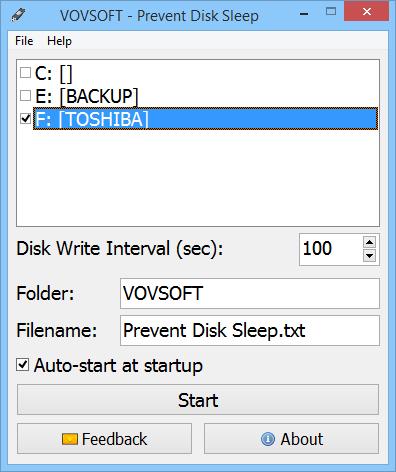Click the blue info icon on About button
Viewport: 396px width, 472px height.
[268, 439]
